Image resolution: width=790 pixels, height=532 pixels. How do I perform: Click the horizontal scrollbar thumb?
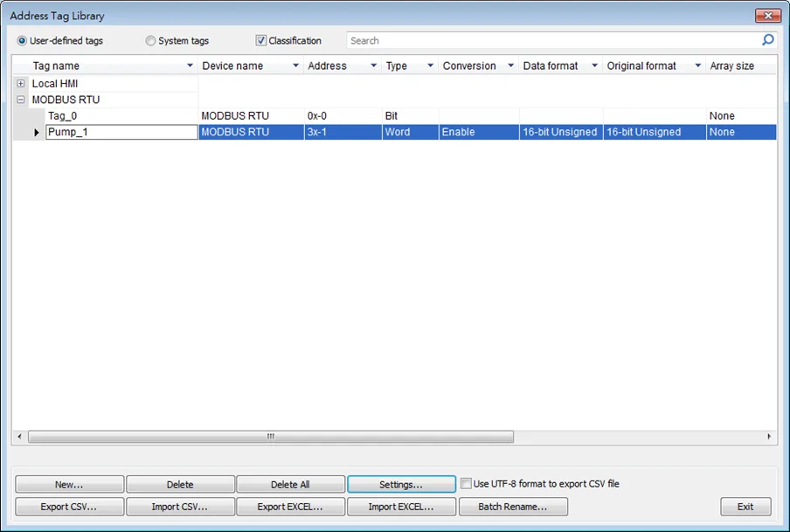[271, 436]
